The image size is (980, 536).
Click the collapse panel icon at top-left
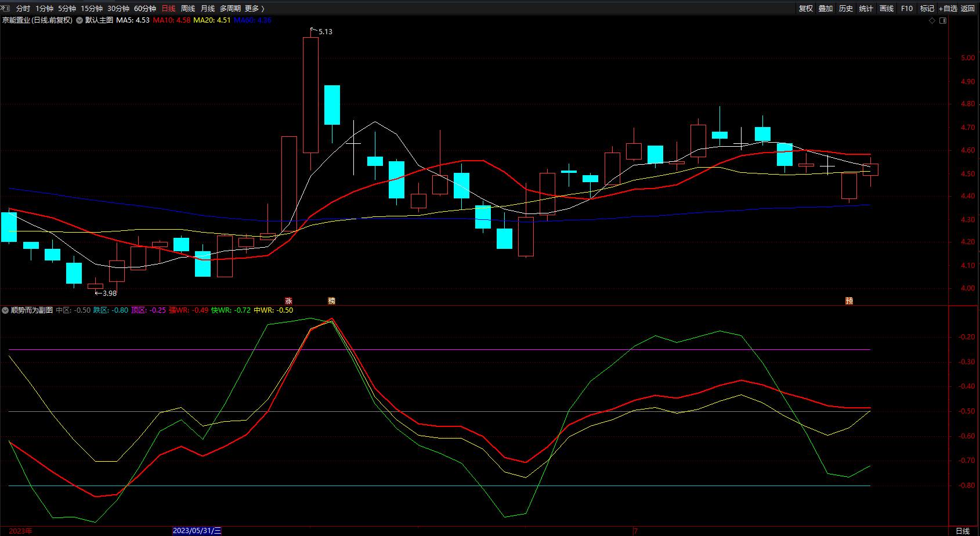5,8
